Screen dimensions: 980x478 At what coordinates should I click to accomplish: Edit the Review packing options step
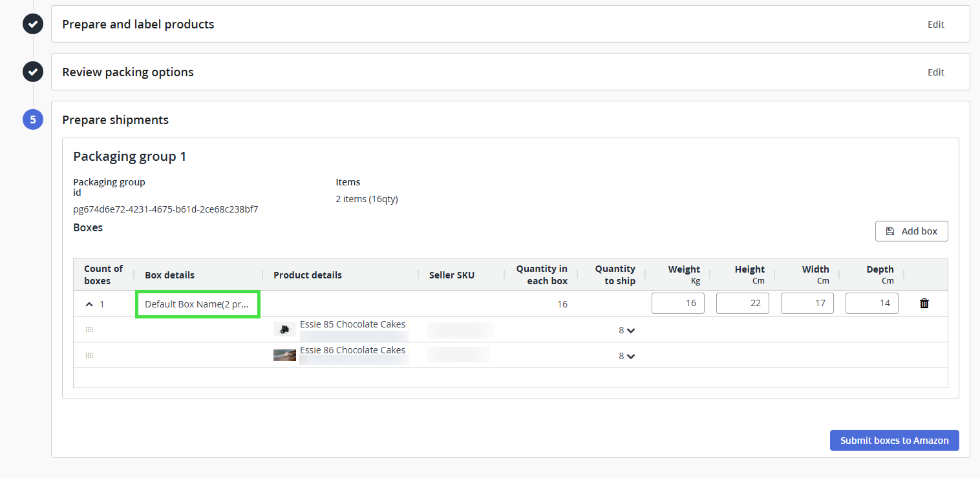(x=935, y=72)
